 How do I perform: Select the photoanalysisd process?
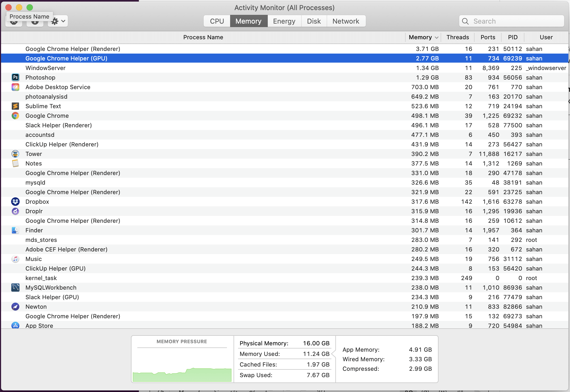pyautogui.click(x=285, y=97)
